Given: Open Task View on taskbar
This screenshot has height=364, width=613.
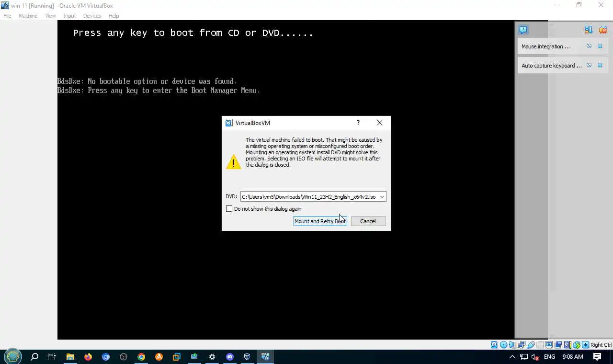Looking at the screenshot, I should [x=52, y=357].
